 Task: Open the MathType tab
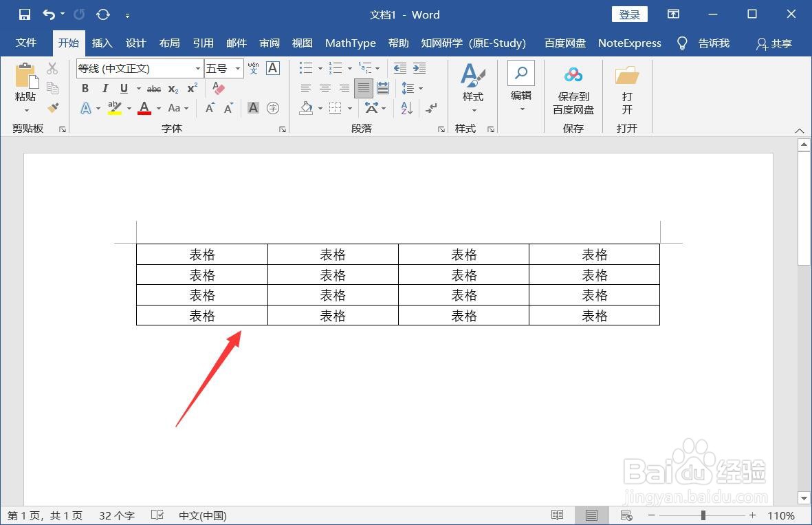click(351, 43)
